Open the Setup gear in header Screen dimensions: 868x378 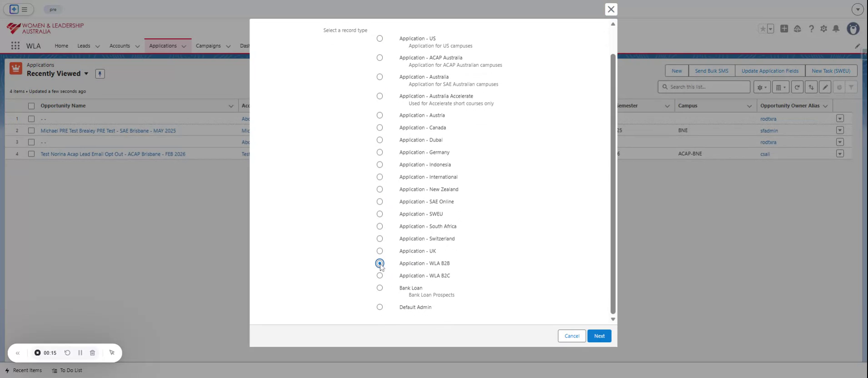[x=823, y=29]
